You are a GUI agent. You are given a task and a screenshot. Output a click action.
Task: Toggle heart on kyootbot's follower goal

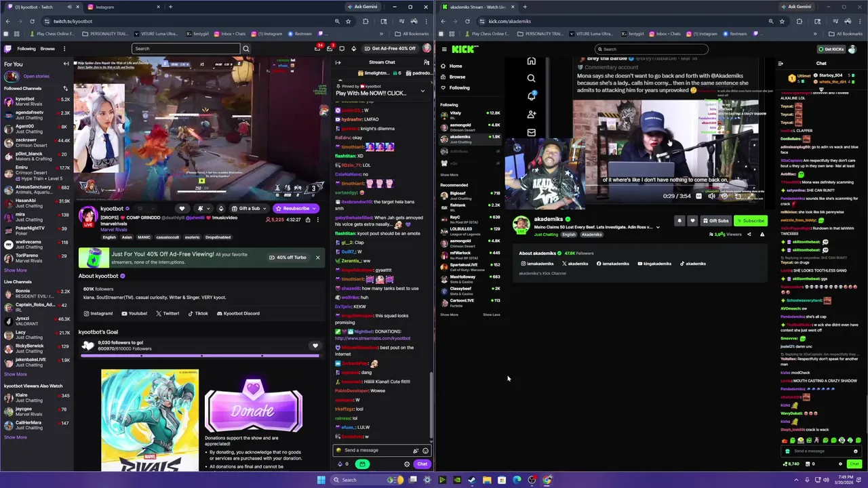pyautogui.click(x=315, y=346)
